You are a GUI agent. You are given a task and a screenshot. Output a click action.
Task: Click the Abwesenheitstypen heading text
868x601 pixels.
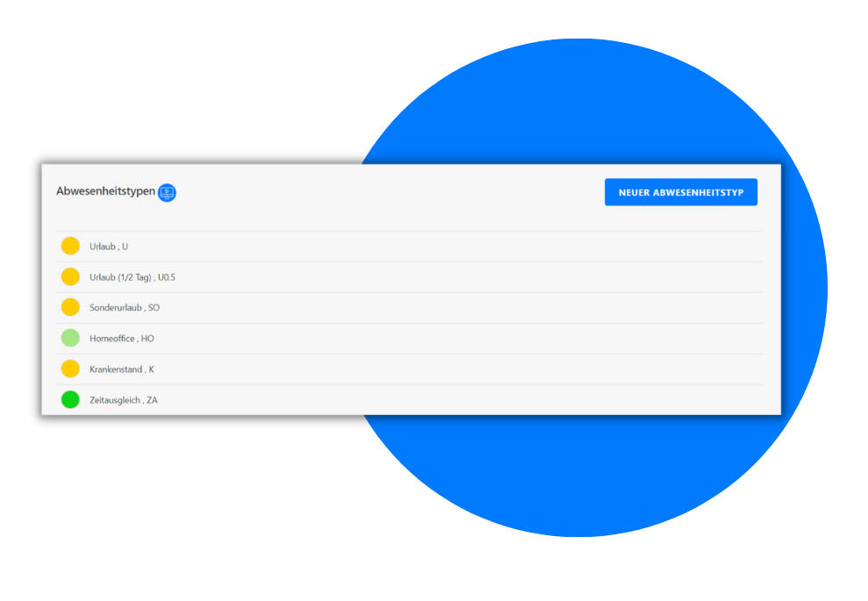click(x=105, y=191)
